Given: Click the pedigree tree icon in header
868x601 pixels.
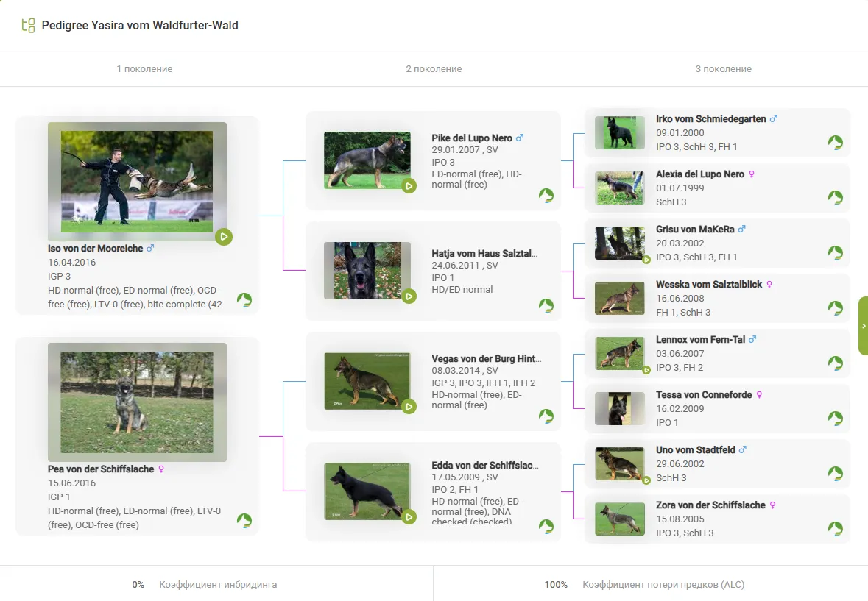Looking at the screenshot, I should (x=28, y=26).
